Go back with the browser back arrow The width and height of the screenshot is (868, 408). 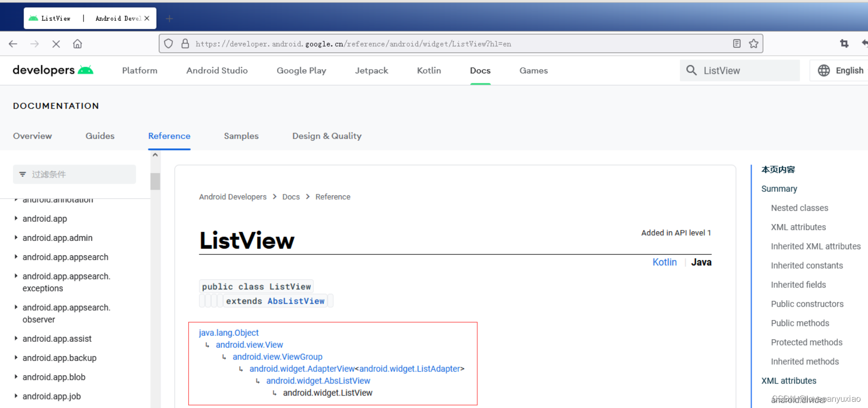(x=13, y=44)
